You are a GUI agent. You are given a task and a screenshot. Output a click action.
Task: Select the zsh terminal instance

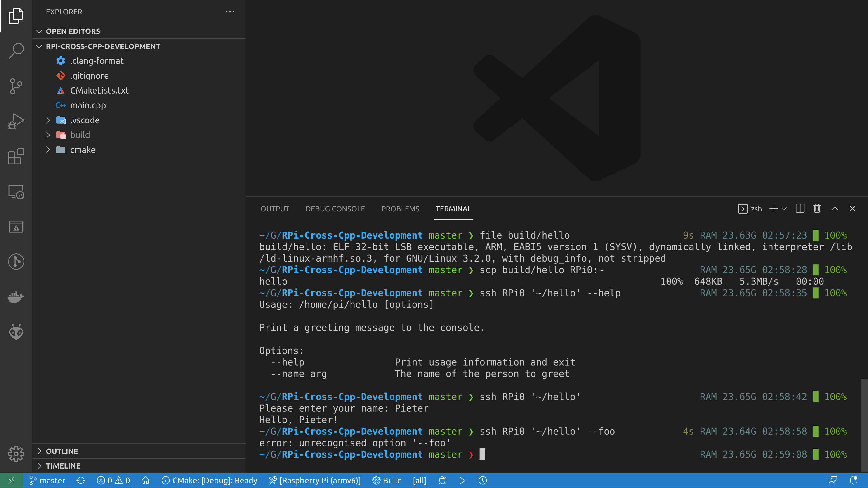(x=750, y=209)
